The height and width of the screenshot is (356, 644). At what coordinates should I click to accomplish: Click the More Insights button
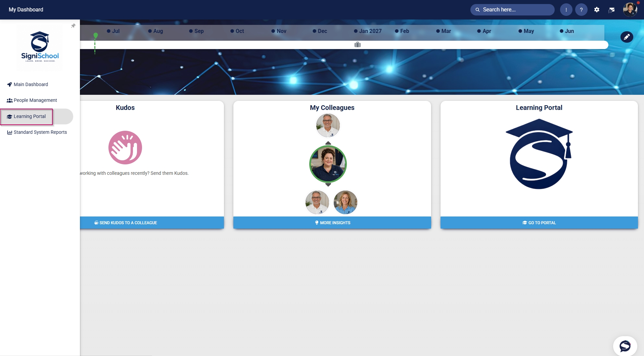(332, 223)
